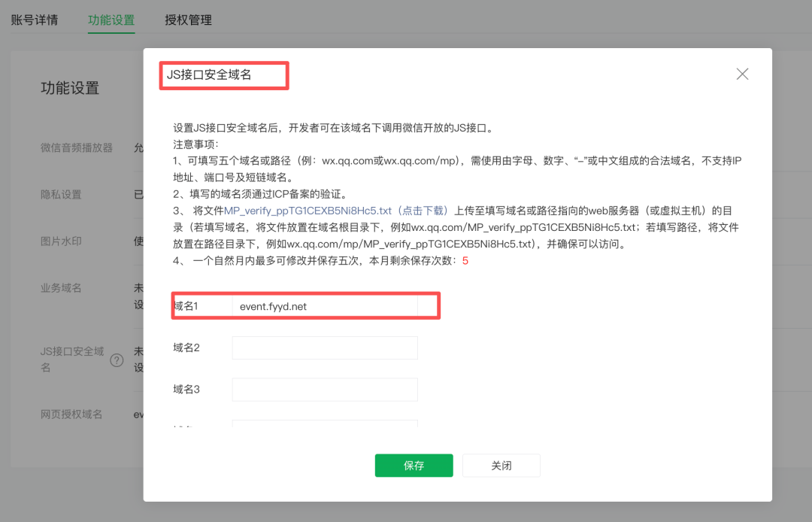Focus the 域名1 input containing event.fyyd.net
Image resolution: width=812 pixels, height=522 pixels.
pos(325,306)
